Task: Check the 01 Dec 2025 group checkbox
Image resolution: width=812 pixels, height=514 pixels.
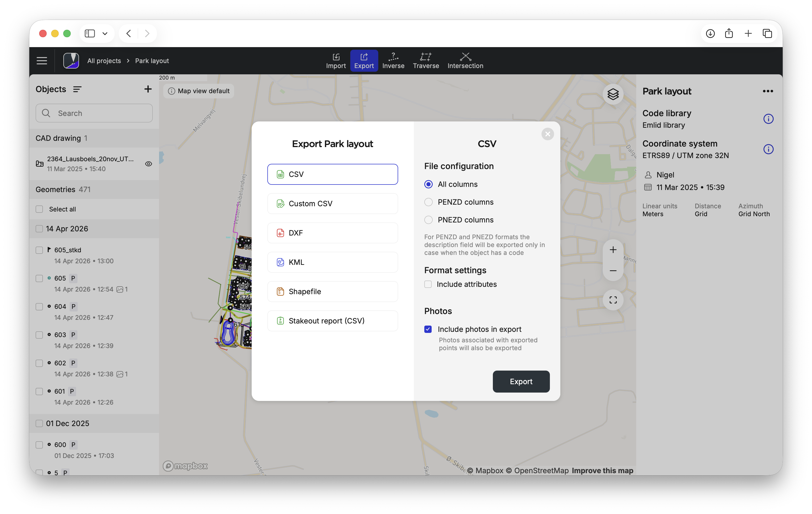Action: [x=40, y=423]
